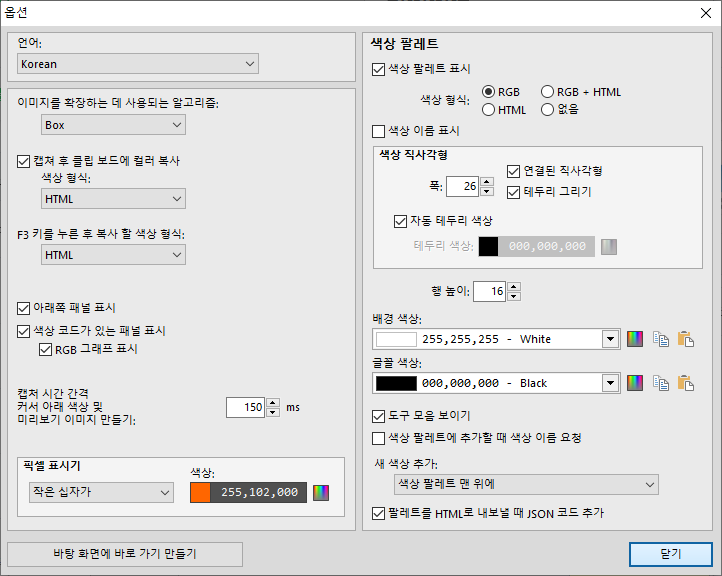Screen dimensions: 722x576
Task: Click the 000,000,000 테두리 색상 value
Action: coord(547,247)
